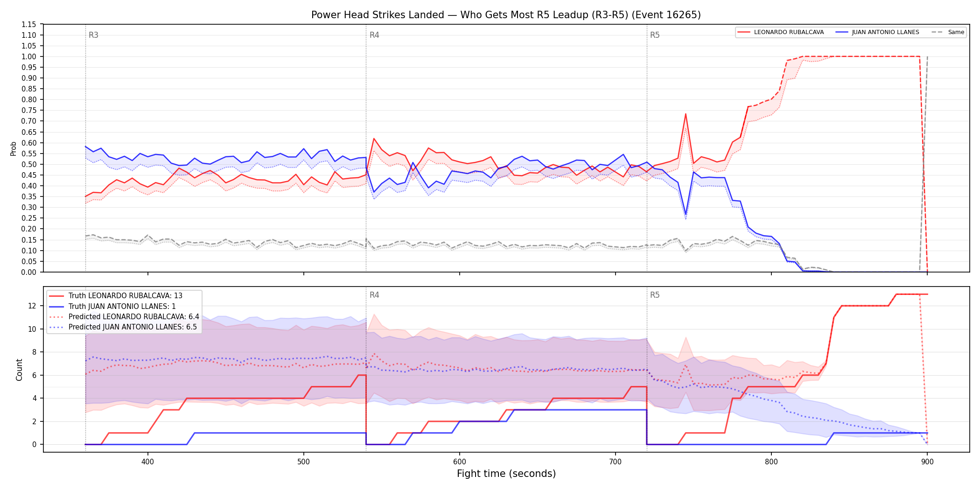This screenshot has width=980, height=490.
Task: Click the 1.15 tick on Prob axis
Action: pos(29,24)
